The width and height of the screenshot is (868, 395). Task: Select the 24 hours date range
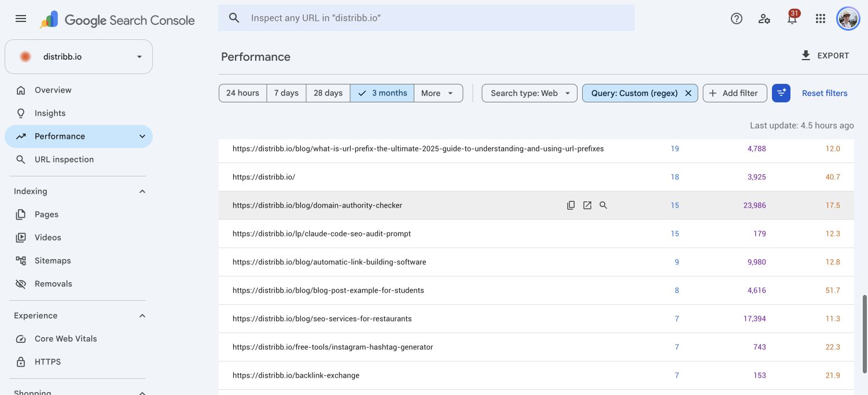tap(242, 93)
